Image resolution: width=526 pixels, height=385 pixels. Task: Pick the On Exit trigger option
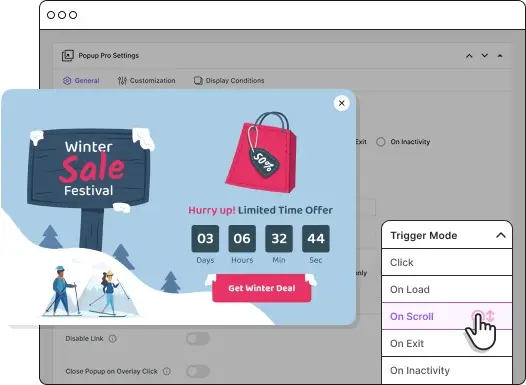tap(447, 343)
